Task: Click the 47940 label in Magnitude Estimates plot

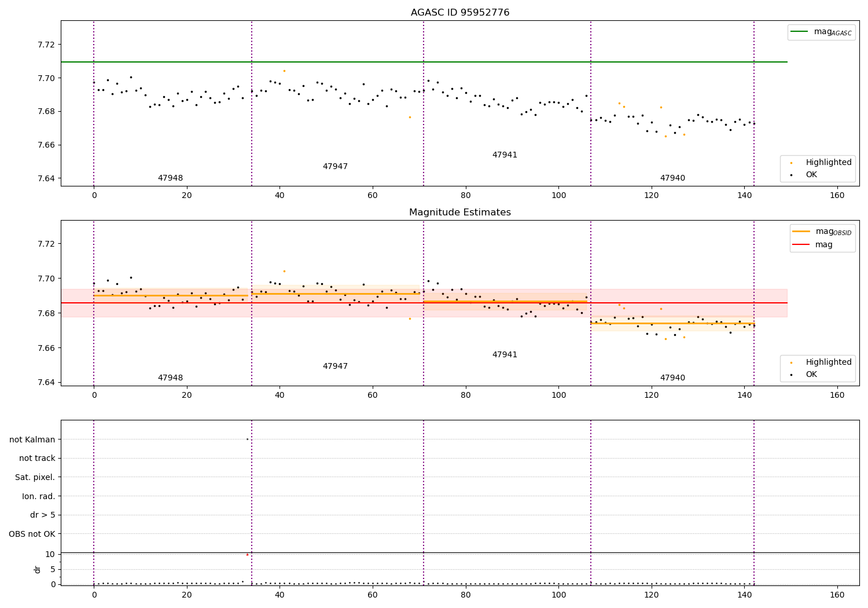Action: click(x=672, y=378)
